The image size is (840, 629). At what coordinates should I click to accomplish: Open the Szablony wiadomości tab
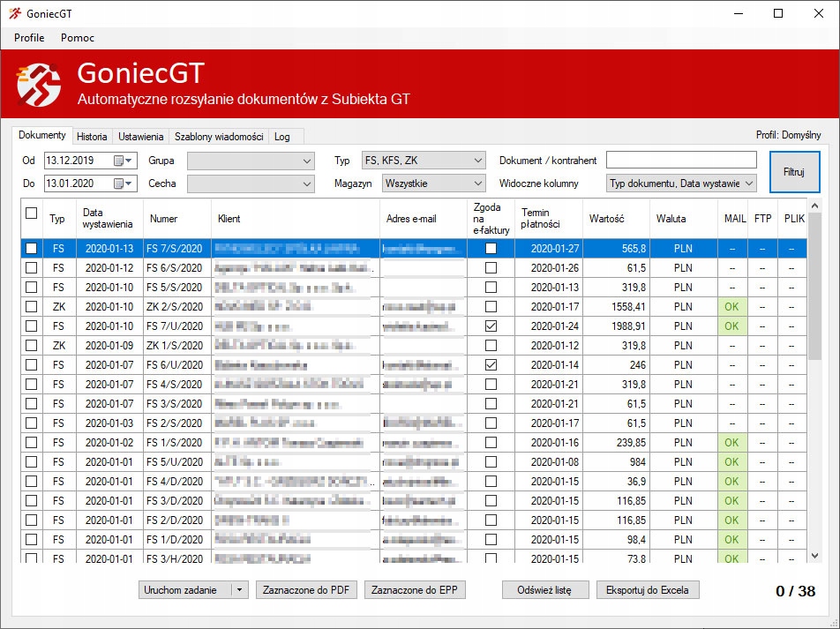pyautogui.click(x=219, y=137)
